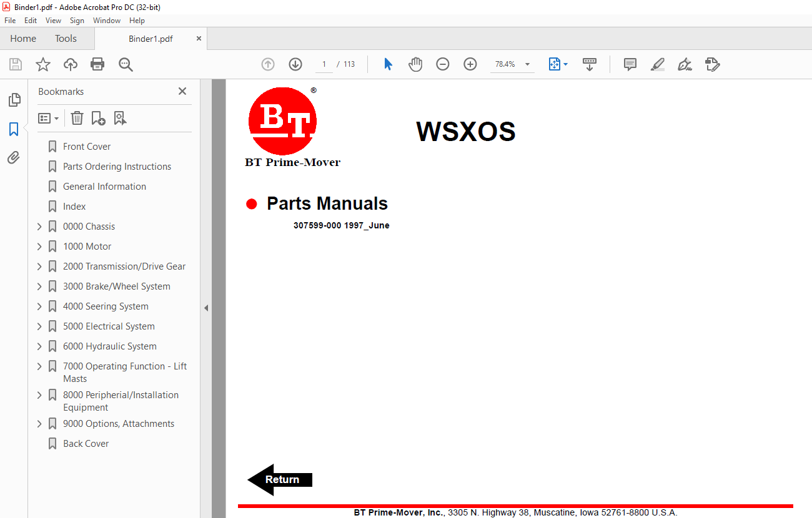The width and height of the screenshot is (812, 518).
Task: Select 7000 Operating Function - Lift Masts bookmark
Action: coord(125,373)
